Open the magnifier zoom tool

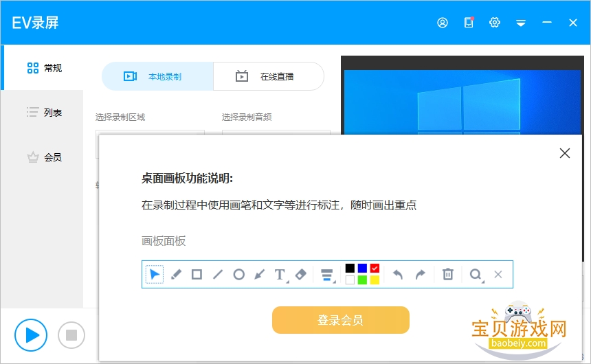476,275
